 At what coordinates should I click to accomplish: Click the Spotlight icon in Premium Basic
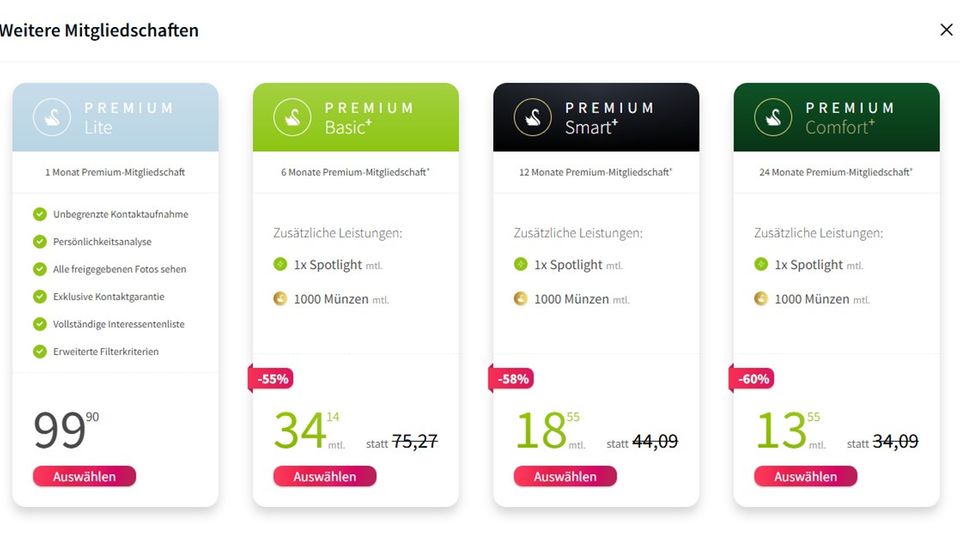[280, 265]
